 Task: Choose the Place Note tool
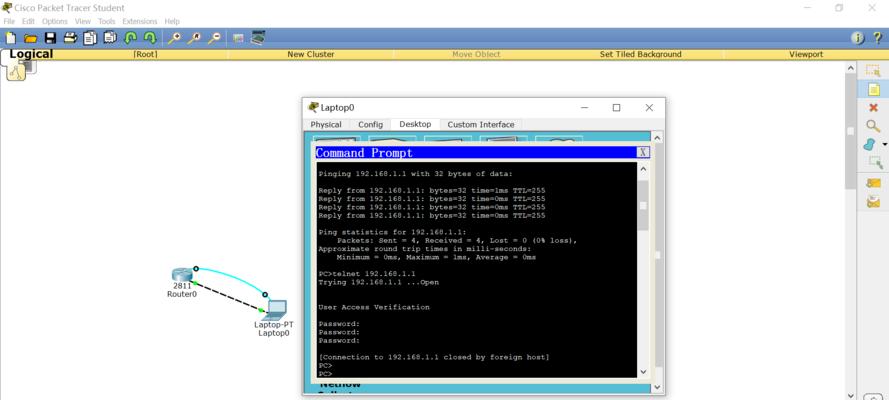[x=874, y=89]
